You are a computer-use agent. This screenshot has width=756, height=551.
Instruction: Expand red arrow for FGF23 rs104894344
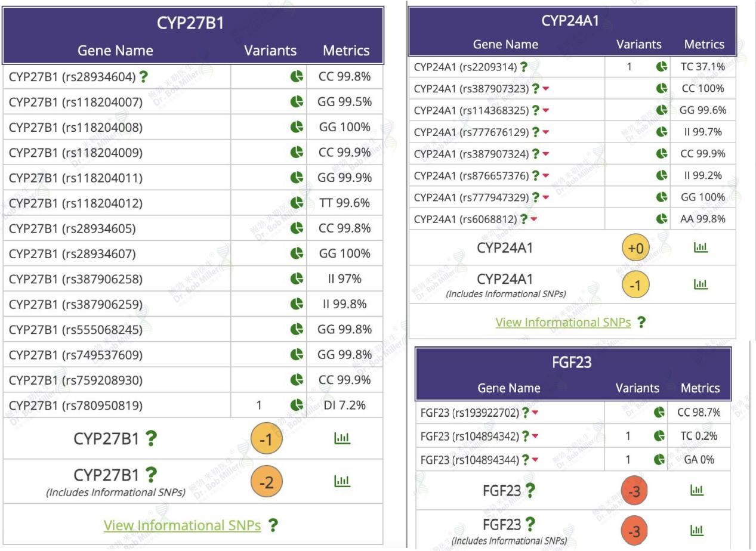point(535,460)
